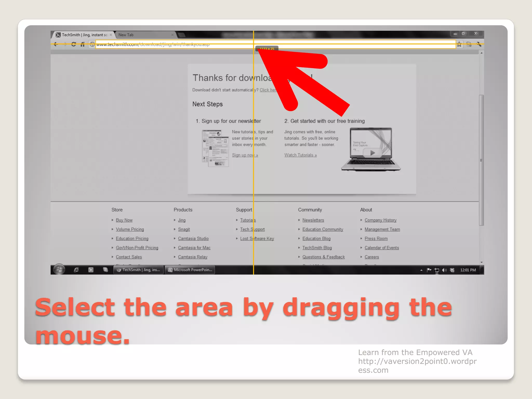Switch to Microsoft PowerPoint taskbar button
The height and width of the screenshot is (399, 532).
pos(190,270)
